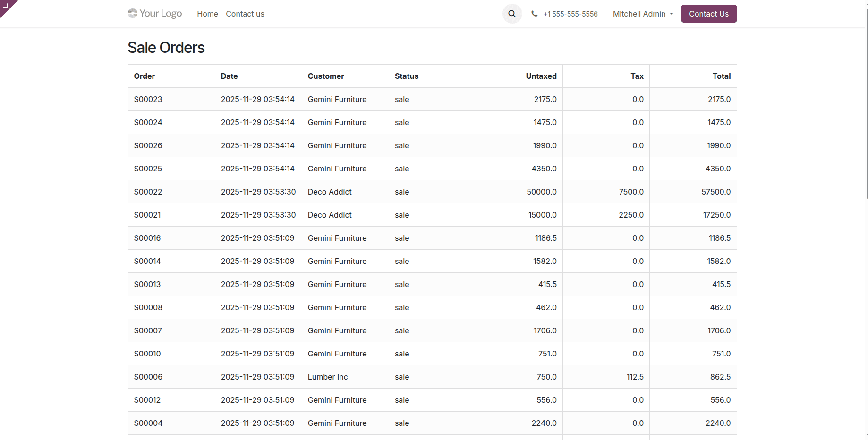
Task: Select the Gemini Furniture cell in row S00024
Action: 337,122
